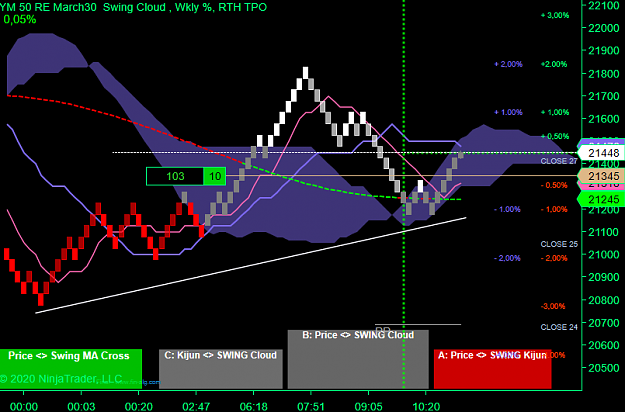Image resolution: width=625 pixels, height=412 pixels.
Task: Select the B: Price <> SWING Cloud panel
Action: tap(358, 359)
